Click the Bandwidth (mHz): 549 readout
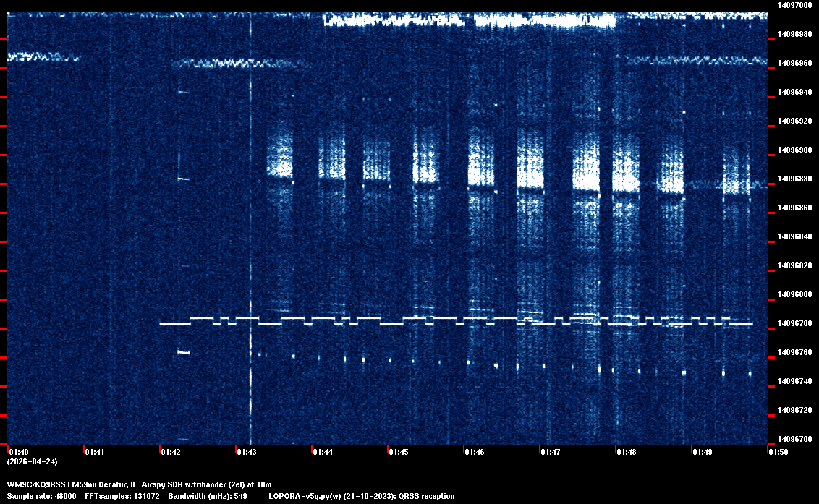This screenshot has width=819, height=504. (x=208, y=496)
